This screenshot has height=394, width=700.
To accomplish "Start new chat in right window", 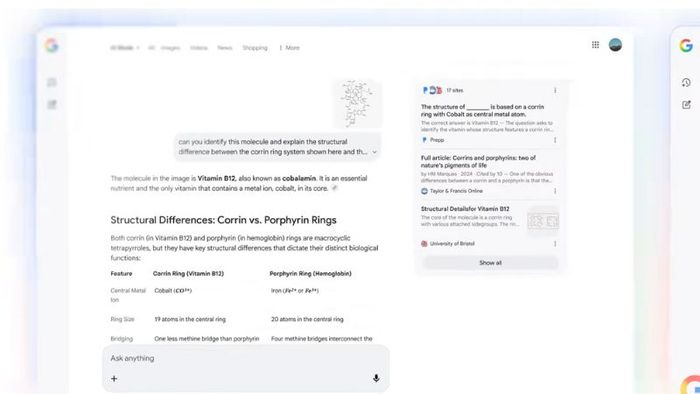I will (x=686, y=104).
